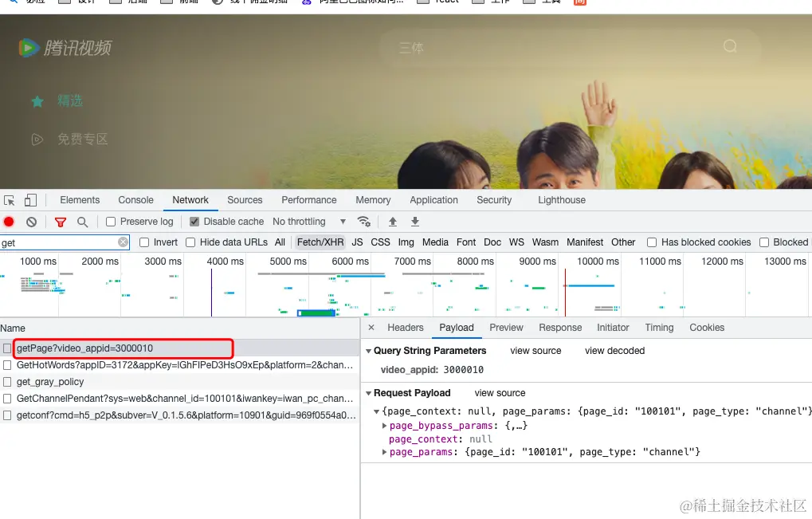
Task: Toggle the red filter funnel icon
Action: tap(61, 222)
